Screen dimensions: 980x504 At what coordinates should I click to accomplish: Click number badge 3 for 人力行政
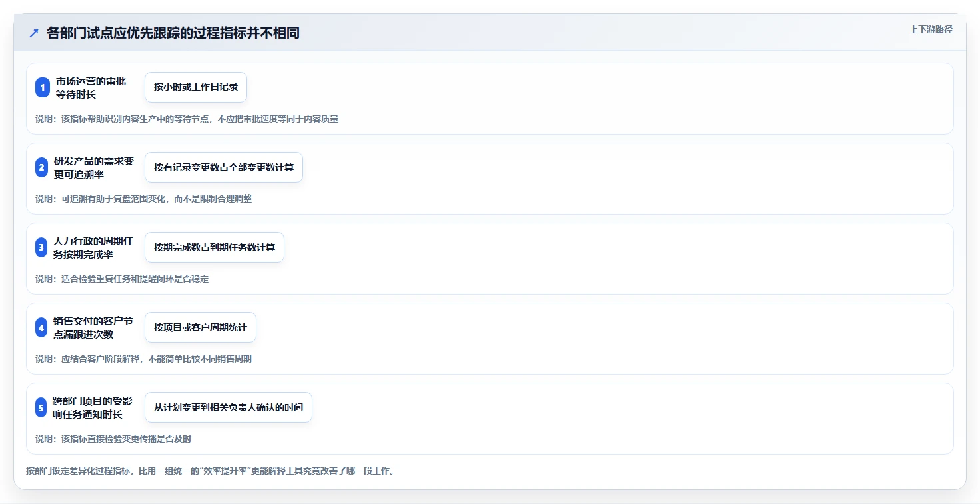(41, 247)
